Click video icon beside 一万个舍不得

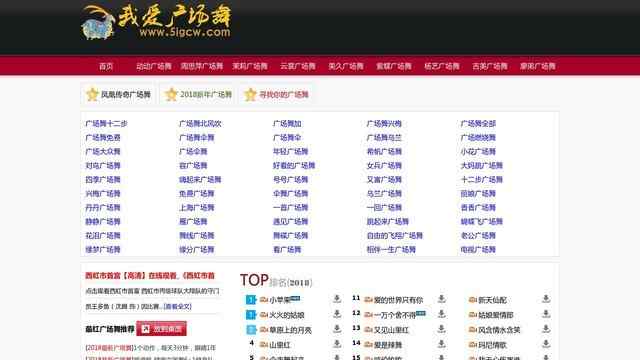(x=368, y=315)
